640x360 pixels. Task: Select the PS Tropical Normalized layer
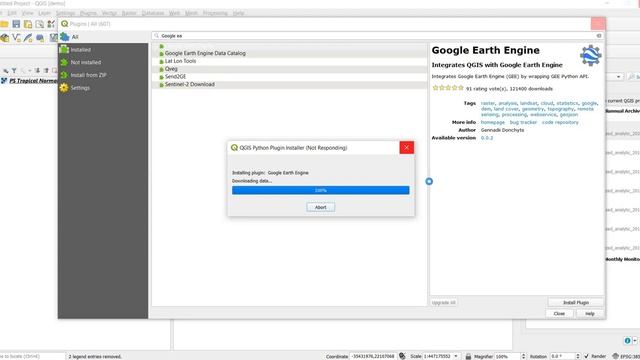[x=33, y=81]
